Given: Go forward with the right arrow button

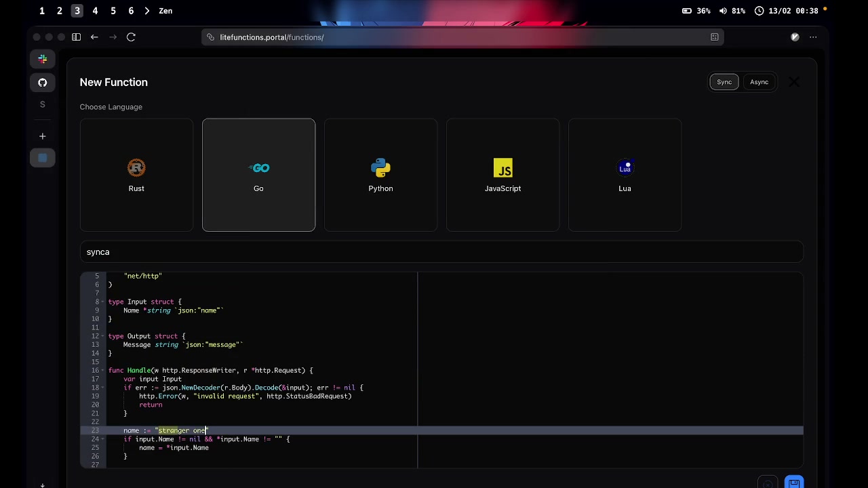Looking at the screenshot, I should pyautogui.click(x=113, y=37).
